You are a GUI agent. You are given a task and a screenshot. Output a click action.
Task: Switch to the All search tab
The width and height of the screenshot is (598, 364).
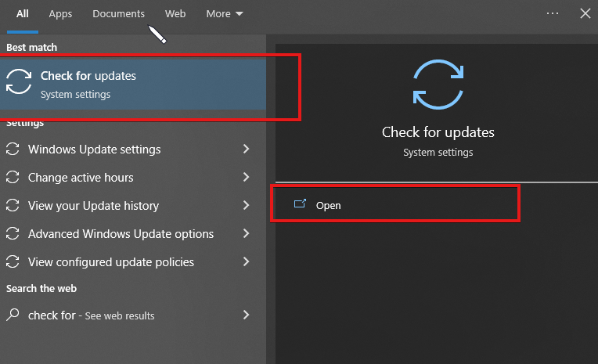coord(23,14)
